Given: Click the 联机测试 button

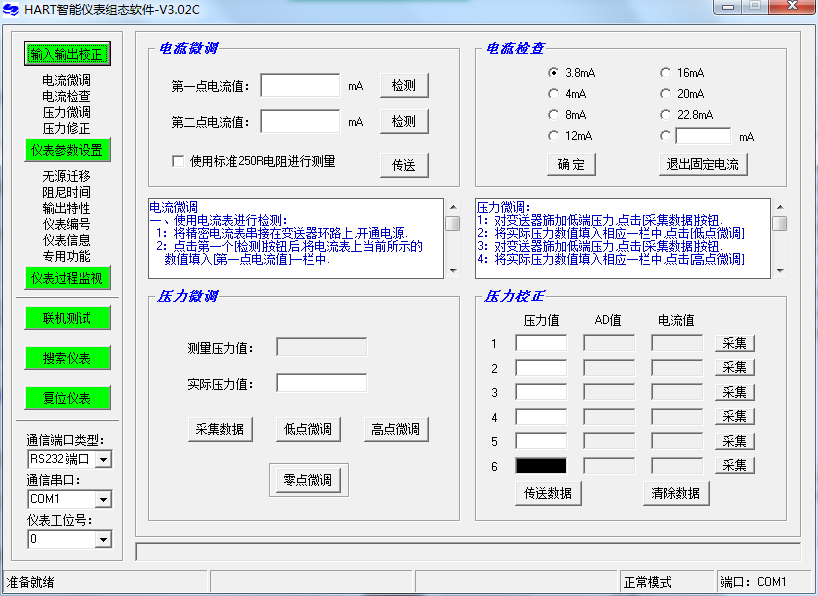Looking at the screenshot, I should tap(67, 318).
